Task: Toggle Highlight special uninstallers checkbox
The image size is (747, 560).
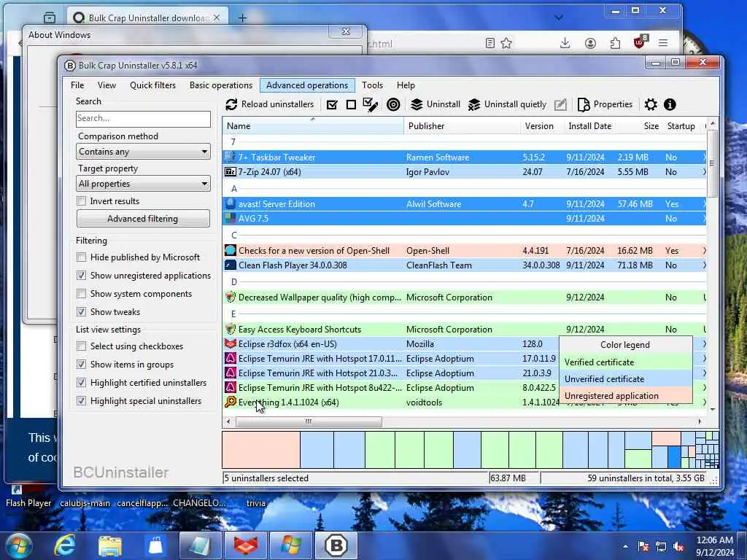Action: pyautogui.click(x=82, y=401)
